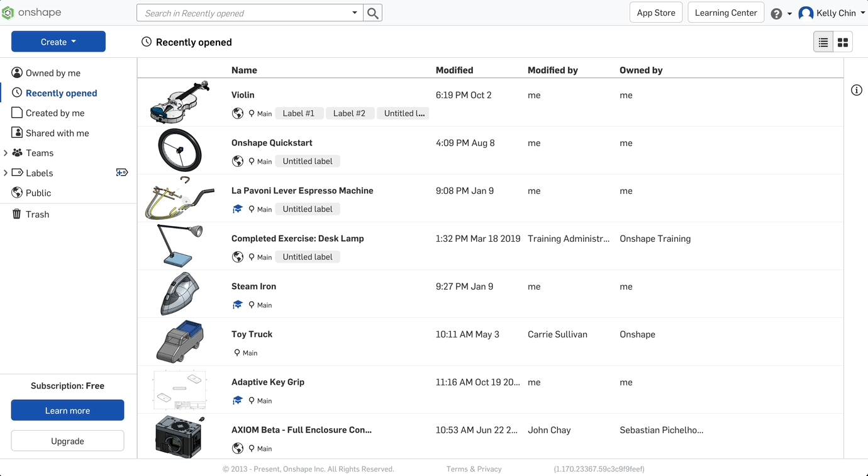868x476 pixels.
Task: Open the Learning Center
Action: pyautogui.click(x=726, y=13)
